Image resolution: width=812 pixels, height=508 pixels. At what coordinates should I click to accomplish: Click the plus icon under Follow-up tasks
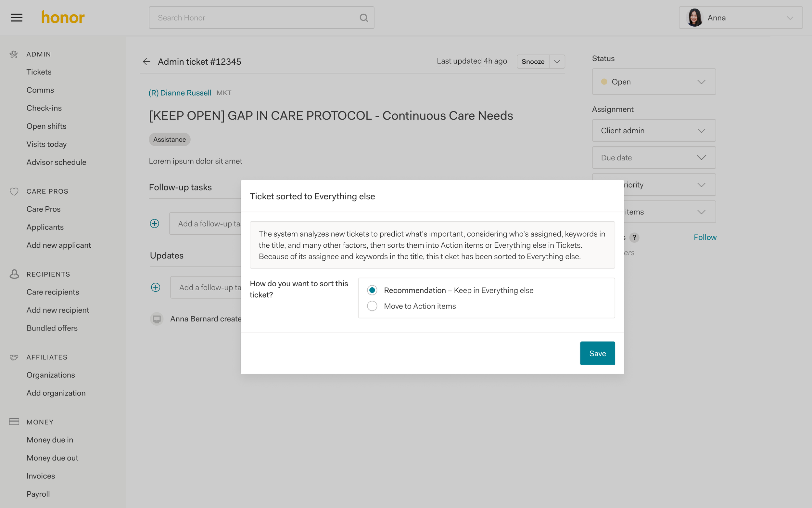click(x=154, y=223)
